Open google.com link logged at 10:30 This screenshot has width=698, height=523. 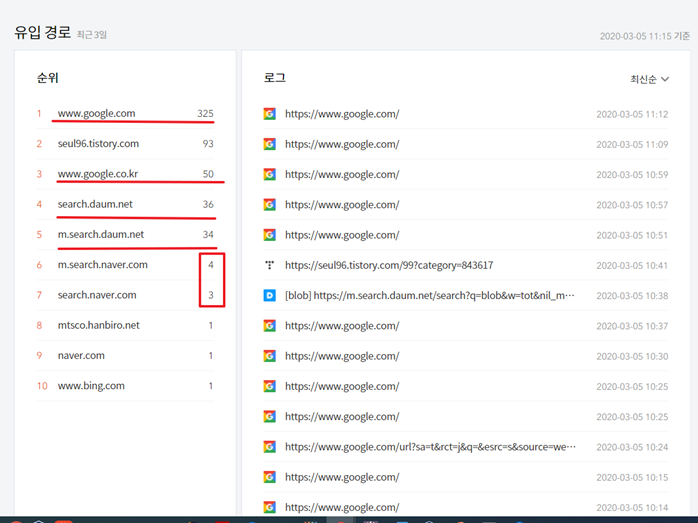[x=342, y=356]
